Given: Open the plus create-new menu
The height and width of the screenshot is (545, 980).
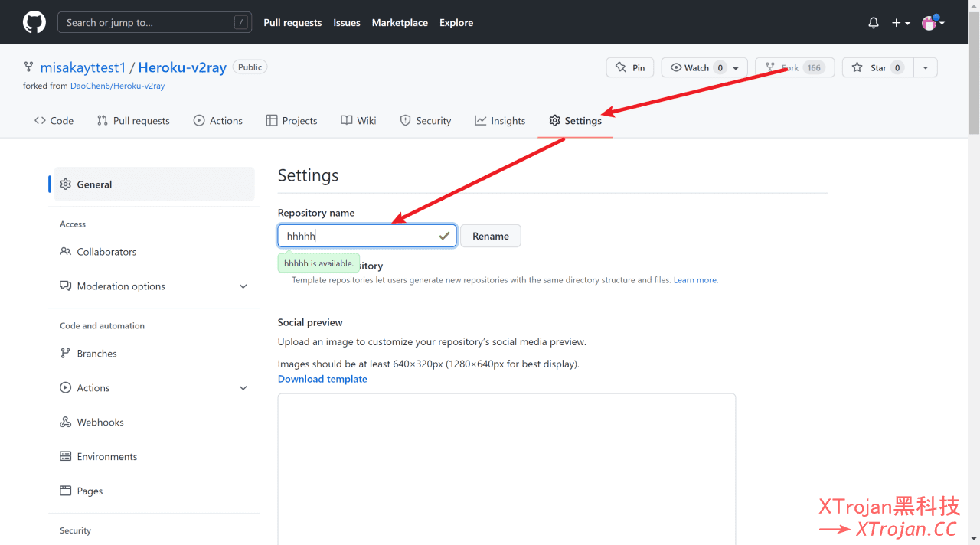Looking at the screenshot, I should coord(900,23).
